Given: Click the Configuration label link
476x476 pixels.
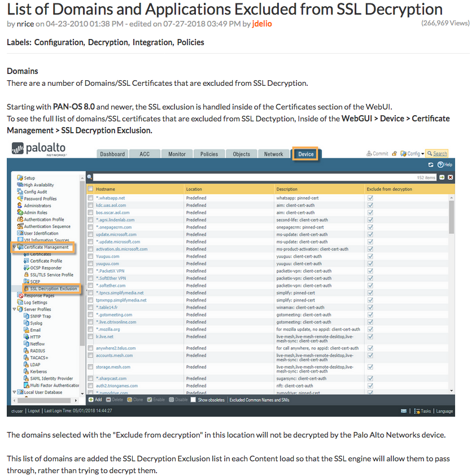Looking at the screenshot, I should 59,42.
